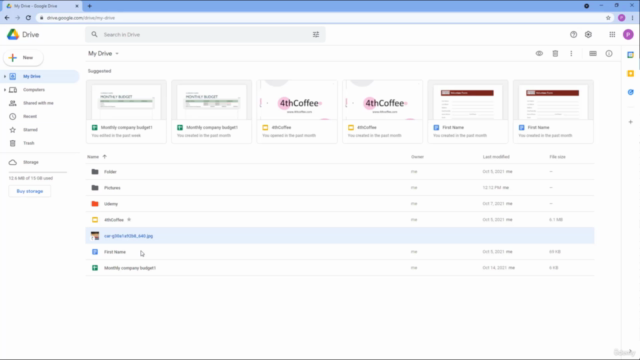Click the Remove trash can icon in toolbar
Viewport: 640px width, 360px height.
pyautogui.click(x=555, y=53)
